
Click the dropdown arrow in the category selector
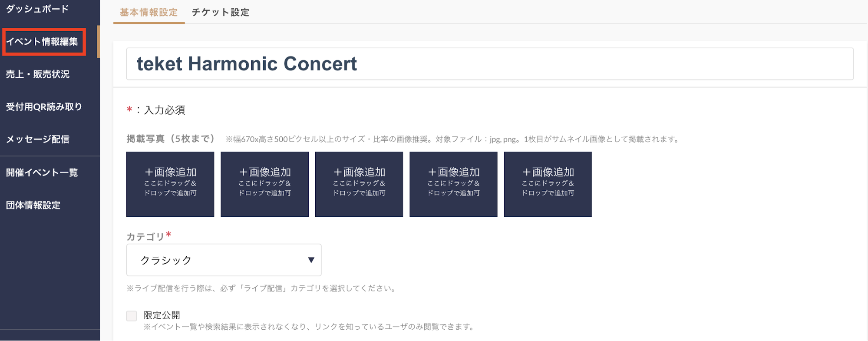click(311, 260)
